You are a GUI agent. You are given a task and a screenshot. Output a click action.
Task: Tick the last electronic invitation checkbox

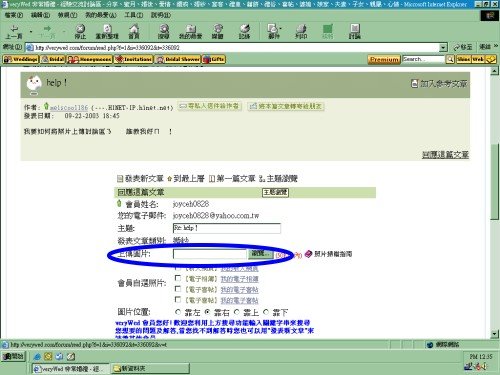[178, 299]
